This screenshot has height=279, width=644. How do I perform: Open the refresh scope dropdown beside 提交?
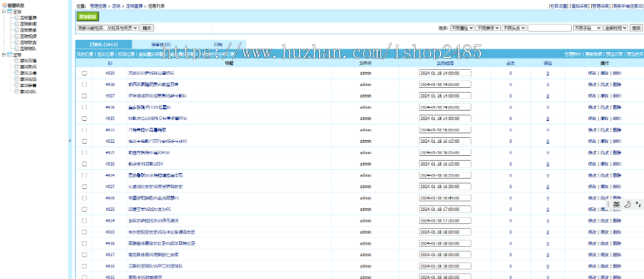click(107, 28)
